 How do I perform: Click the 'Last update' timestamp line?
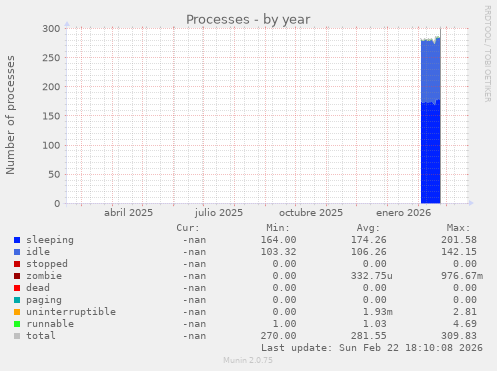pos(372,348)
